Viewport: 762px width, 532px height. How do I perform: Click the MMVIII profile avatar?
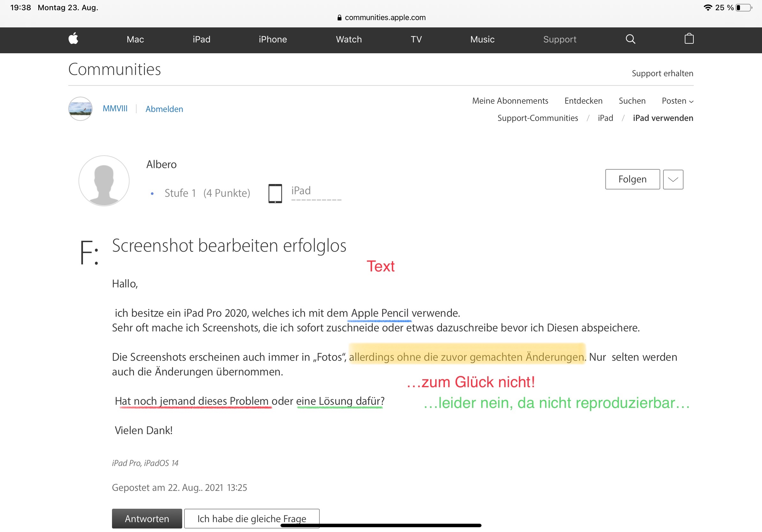(80, 109)
